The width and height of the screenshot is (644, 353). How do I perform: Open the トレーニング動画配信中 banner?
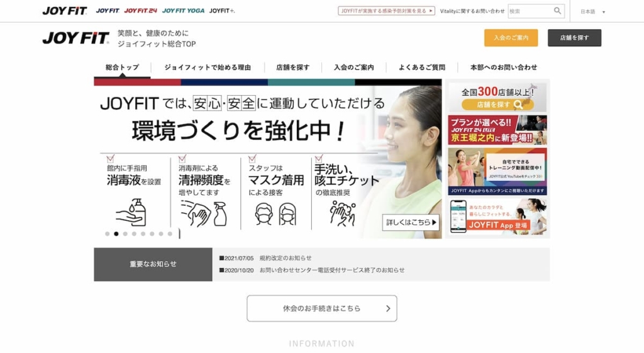[497, 171]
